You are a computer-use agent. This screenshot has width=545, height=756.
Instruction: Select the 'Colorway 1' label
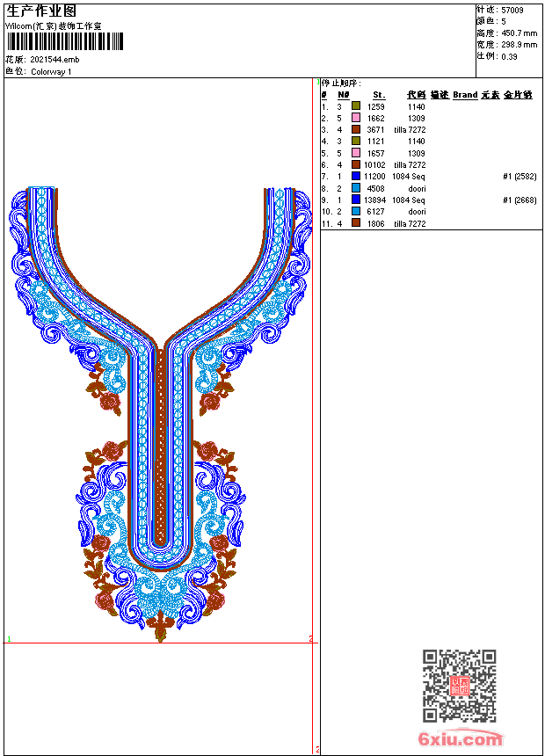(x=51, y=72)
